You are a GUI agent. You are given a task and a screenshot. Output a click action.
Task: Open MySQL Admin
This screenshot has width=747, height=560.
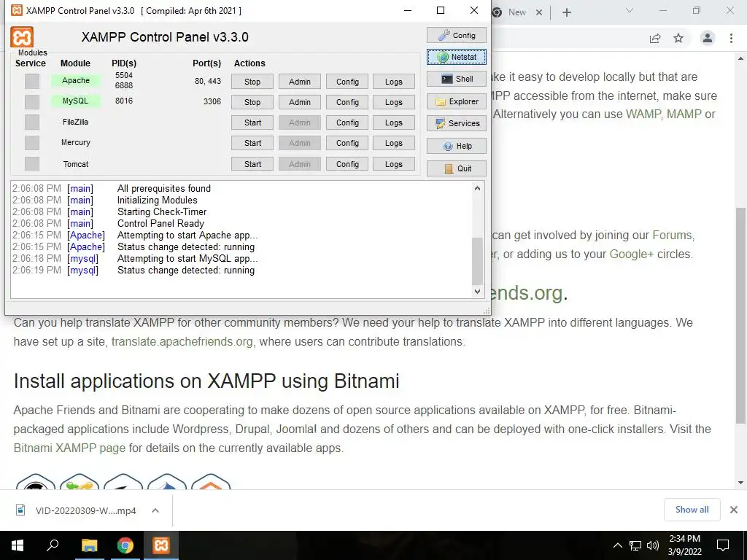[x=300, y=102]
